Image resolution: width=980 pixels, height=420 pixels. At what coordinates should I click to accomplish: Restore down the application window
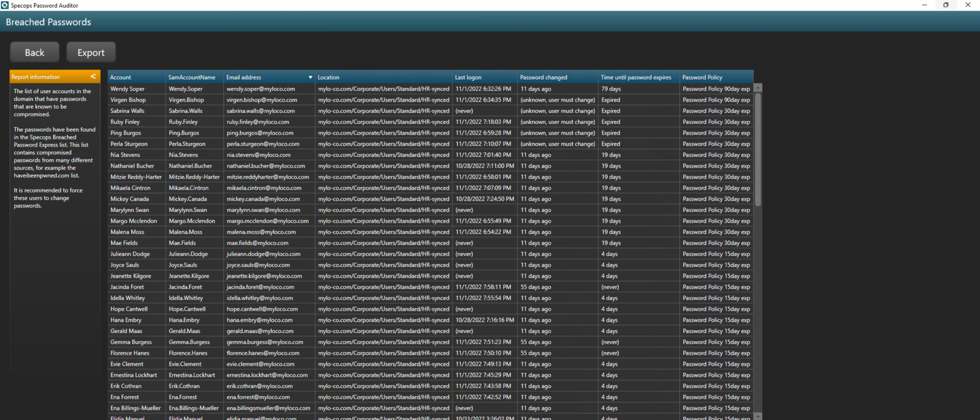[x=946, y=5]
